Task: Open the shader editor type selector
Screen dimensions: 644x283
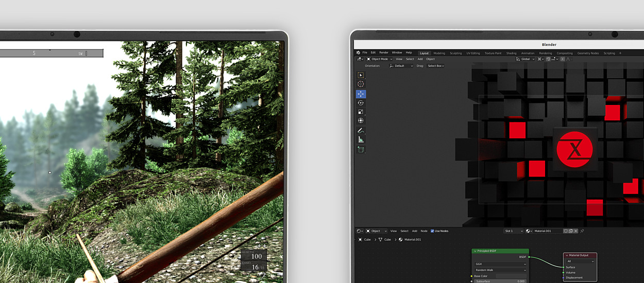Action: point(360,231)
